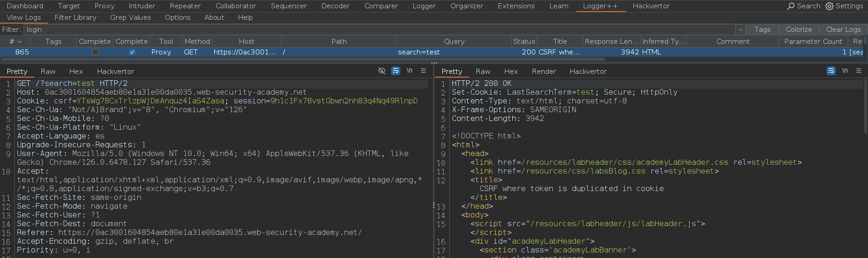Select View Logs sub-tab

pyautogui.click(x=24, y=18)
